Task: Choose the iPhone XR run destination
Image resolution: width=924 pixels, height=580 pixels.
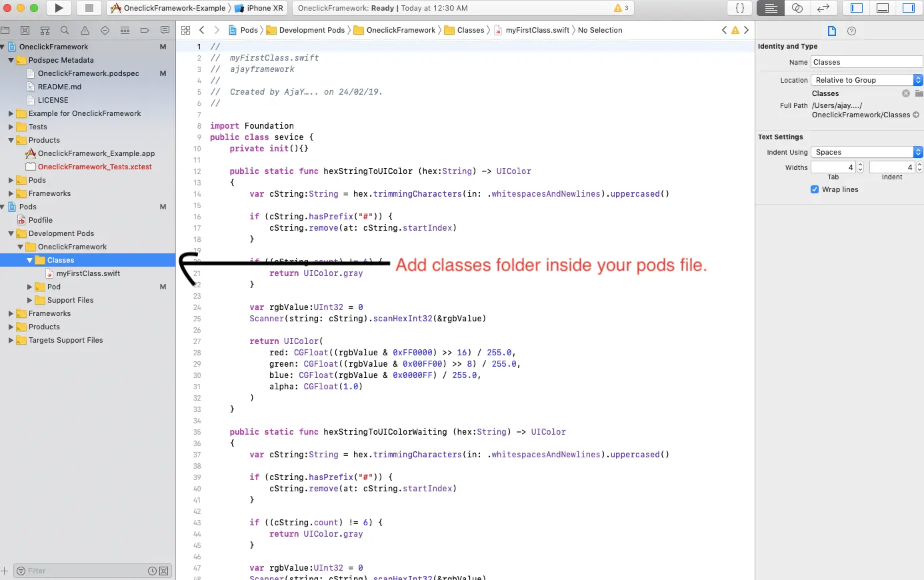Action: click(x=259, y=8)
